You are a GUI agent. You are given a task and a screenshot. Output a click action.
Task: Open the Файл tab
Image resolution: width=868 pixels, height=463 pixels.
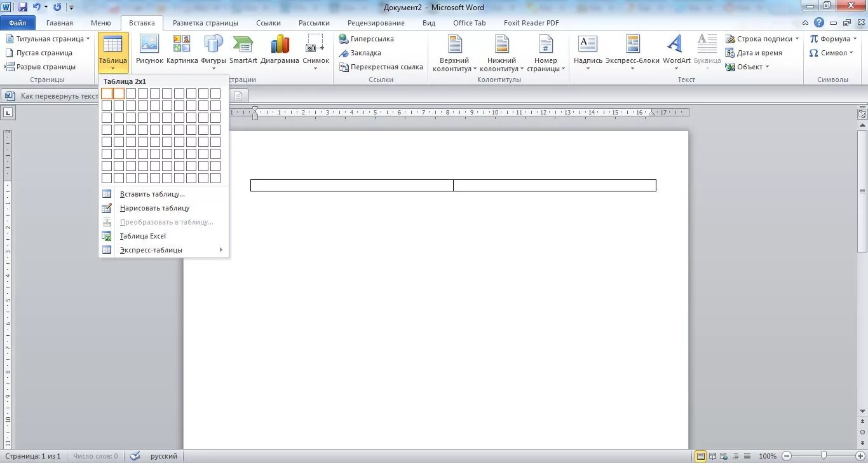[18, 23]
